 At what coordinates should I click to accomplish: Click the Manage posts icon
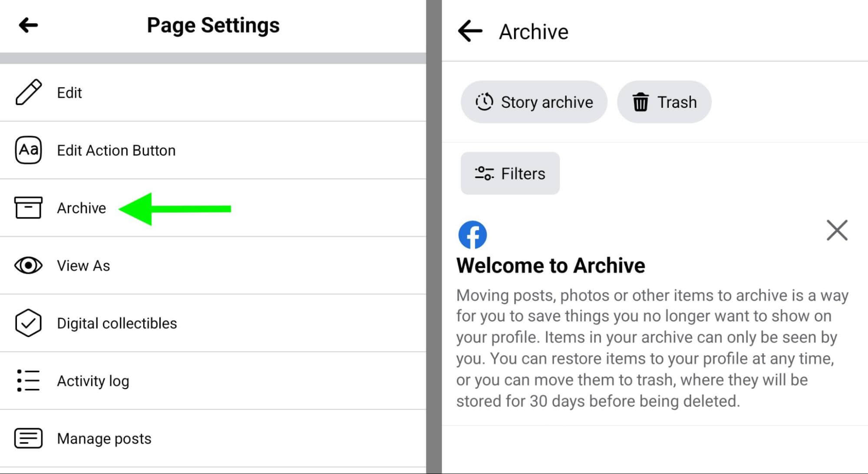pyautogui.click(x=27, y=439)
